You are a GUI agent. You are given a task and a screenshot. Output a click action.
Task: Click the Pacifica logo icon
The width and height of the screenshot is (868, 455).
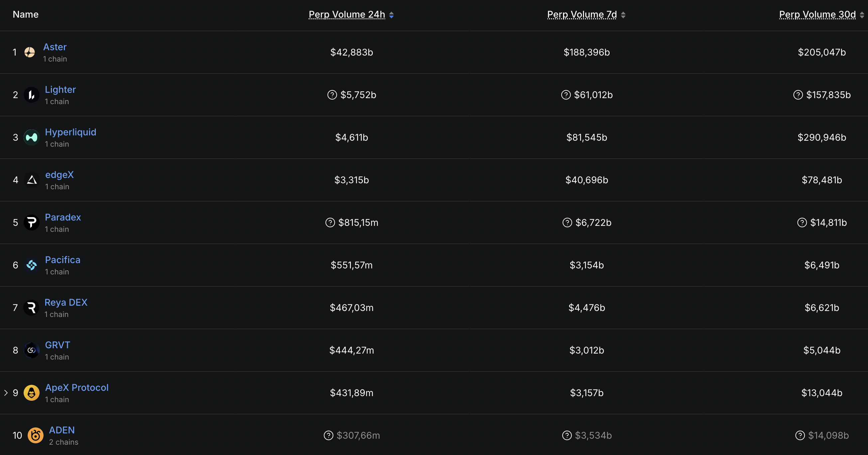point(32,265)
